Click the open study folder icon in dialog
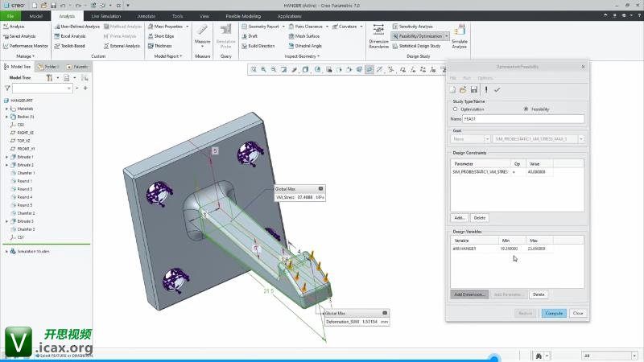 click(x=464, y=89)
